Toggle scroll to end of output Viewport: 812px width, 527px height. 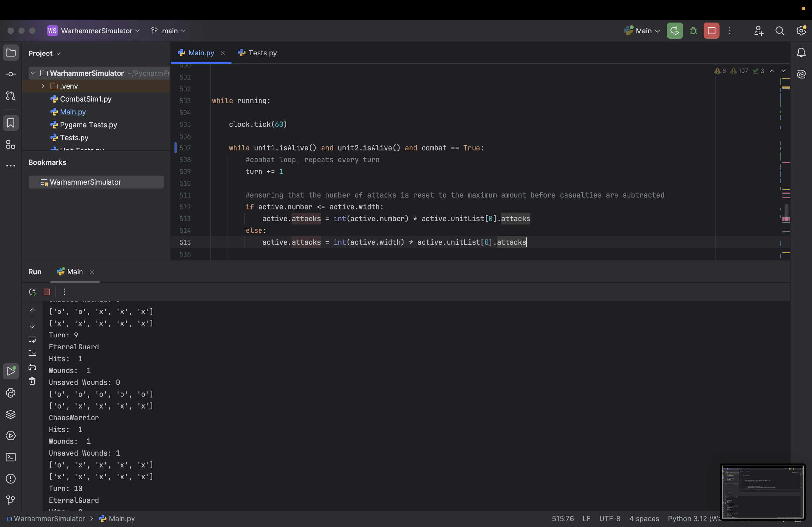32,353
